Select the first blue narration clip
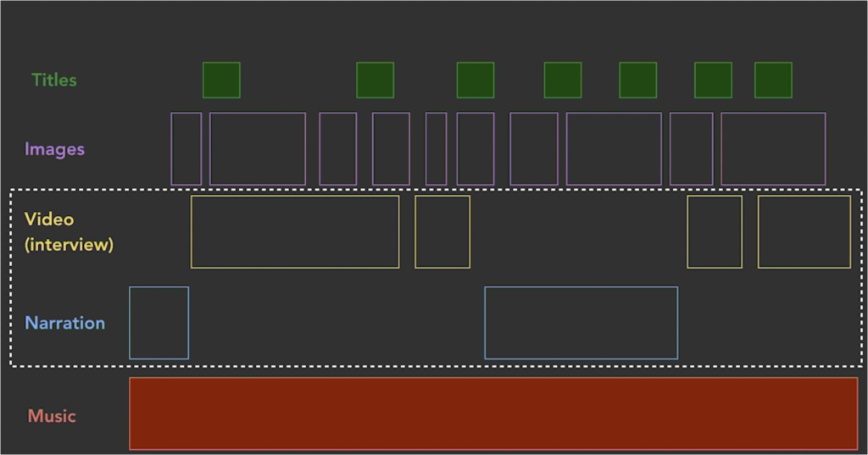 pos(159,323)
